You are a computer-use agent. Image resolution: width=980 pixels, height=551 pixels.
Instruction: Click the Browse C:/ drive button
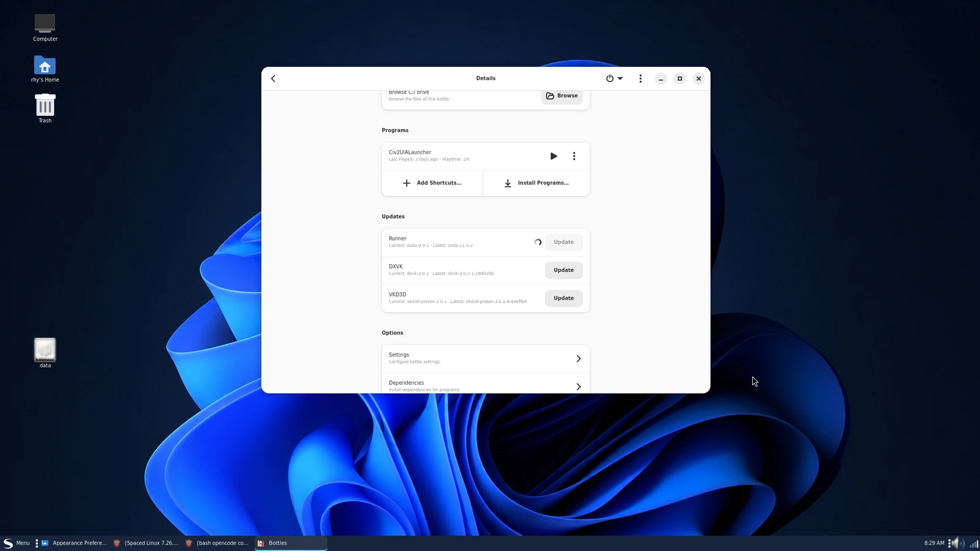tap(562, 96)
